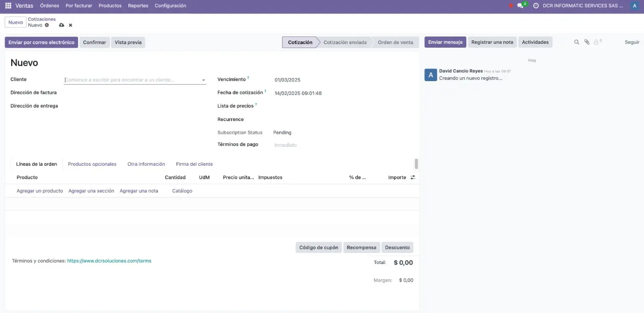The height and width of the screenshot is (313, 644).
Task: Open the terms and conditions link
Action: tap(109, 261)
